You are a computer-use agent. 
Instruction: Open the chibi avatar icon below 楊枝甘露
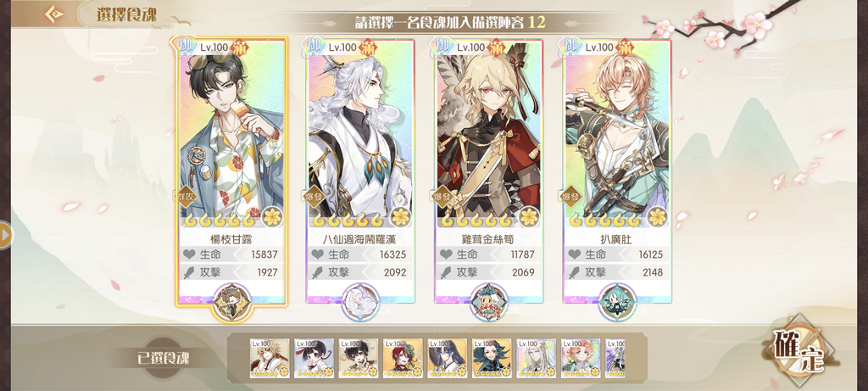(x=232, y=303)
